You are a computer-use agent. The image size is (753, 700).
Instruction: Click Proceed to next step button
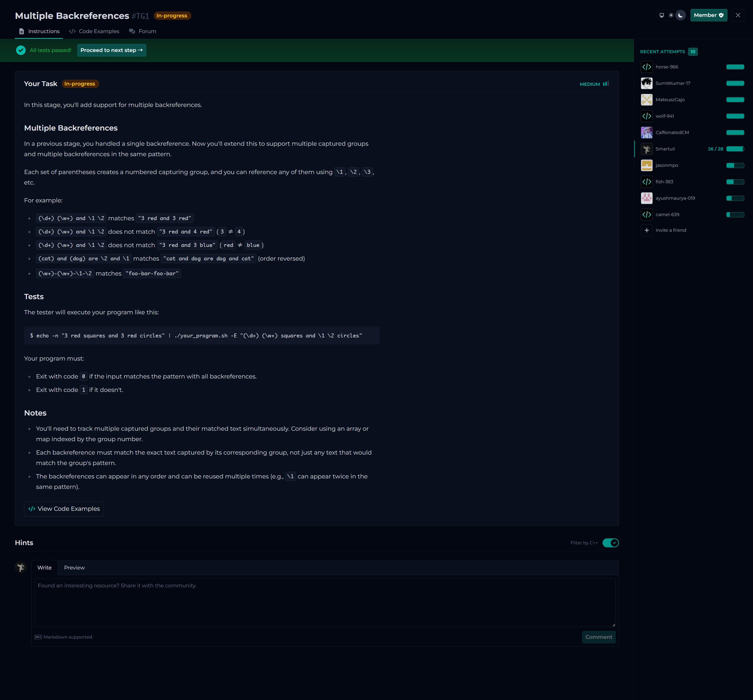click(111, 50)
